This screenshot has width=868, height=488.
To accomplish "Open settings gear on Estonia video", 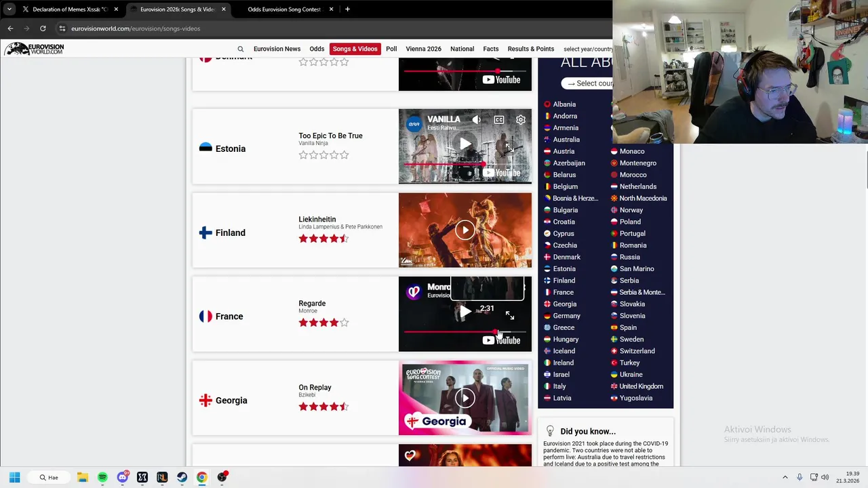I will 520,120.
